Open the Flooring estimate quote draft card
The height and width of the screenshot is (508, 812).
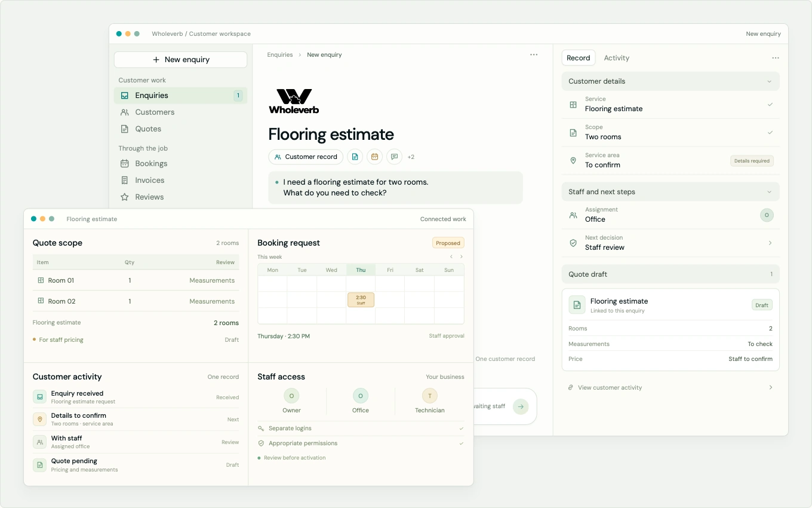pyautogui.click(x=670, y=330)
